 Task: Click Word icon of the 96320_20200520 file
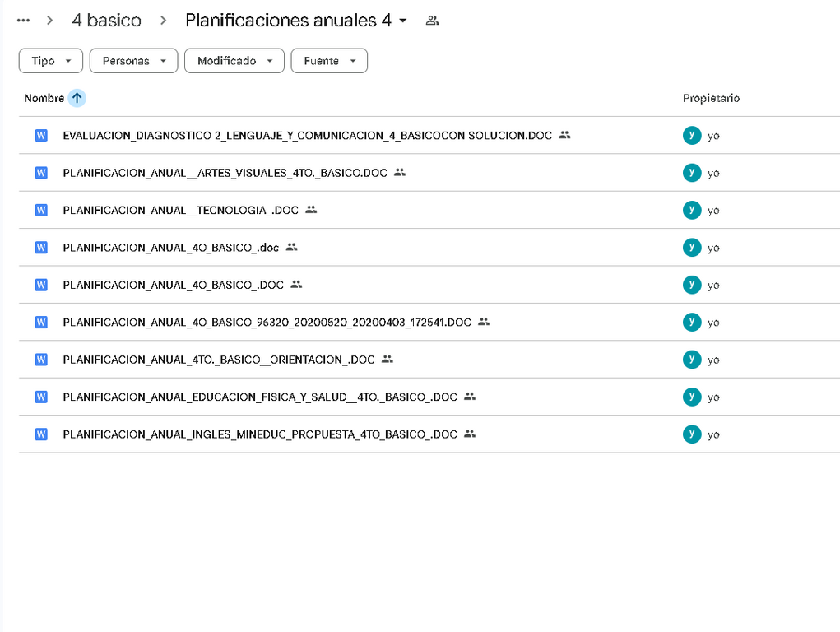point(41,322)
